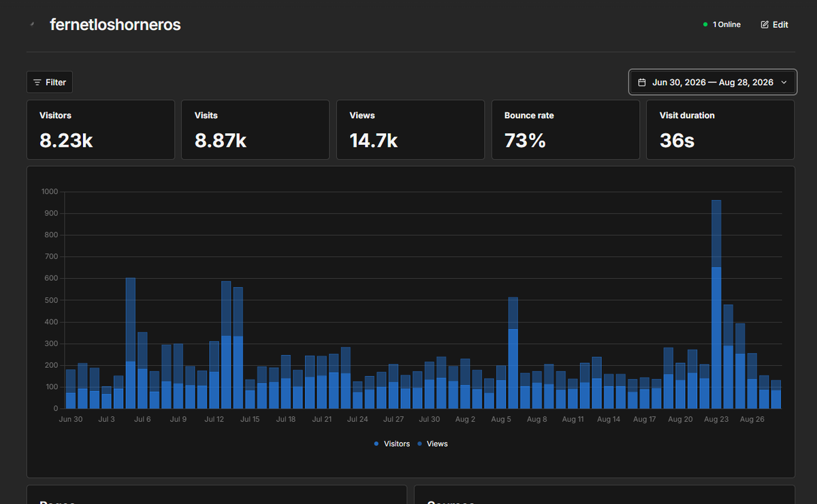Click the fernetloshorneros site title
The height and width of the screenshot is (504, 817).
coord(115,24)
